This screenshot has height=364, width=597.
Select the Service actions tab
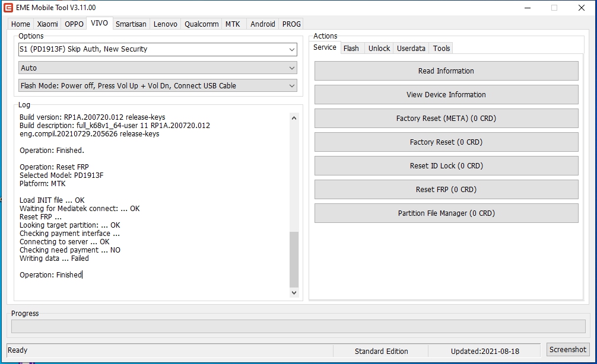pos(325,47)
